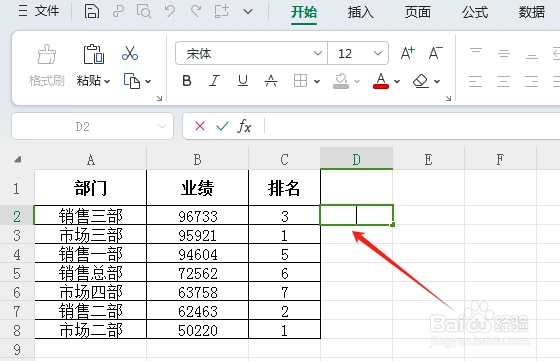Cancel entry with the red X
Image resolution: width=560 pixels, height=361 pixels.
pyautogui.click(x=200, y=126)
